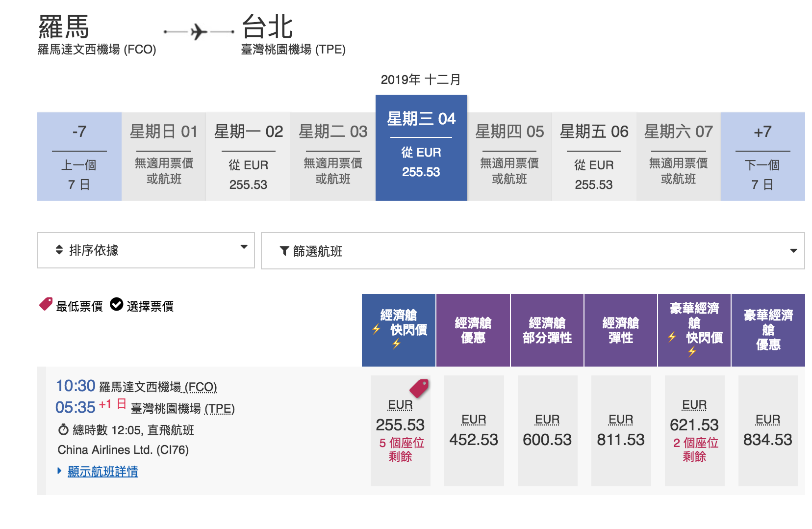Viewport: 812px width, 529px height.
Task: Click the departure airport 羅馬達文西機場 (FCO) in flight row
Action: (158, 387)
